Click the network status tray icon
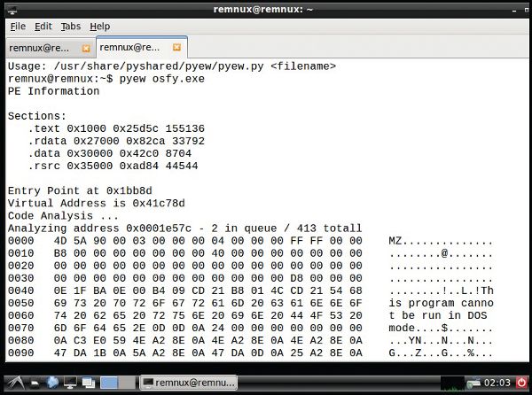The image size is (532, 395). pyautogui.click(x=473, y=383)
